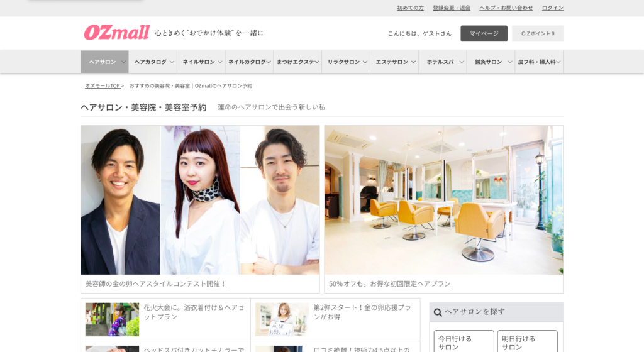The image size is (644, 352).
Task: Open the マイページ button
Action: [x=484, y=33]
